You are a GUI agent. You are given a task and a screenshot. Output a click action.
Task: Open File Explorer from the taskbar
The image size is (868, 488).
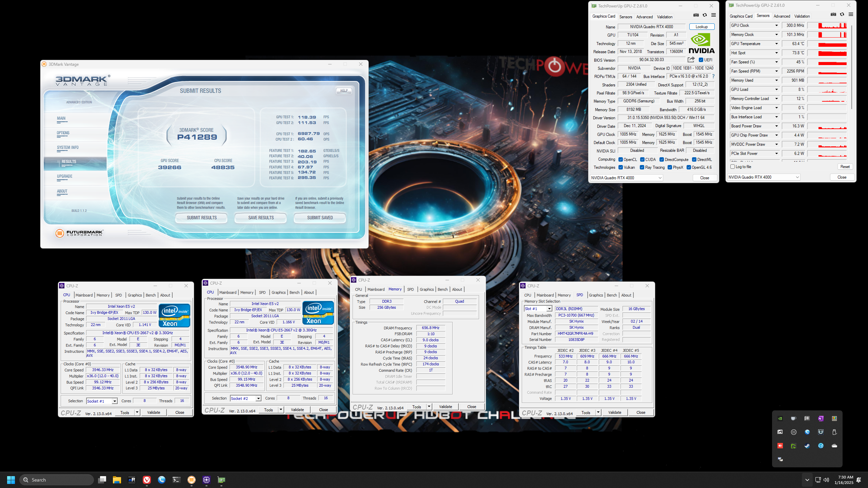pyautogui.click(x=117, y=480)
